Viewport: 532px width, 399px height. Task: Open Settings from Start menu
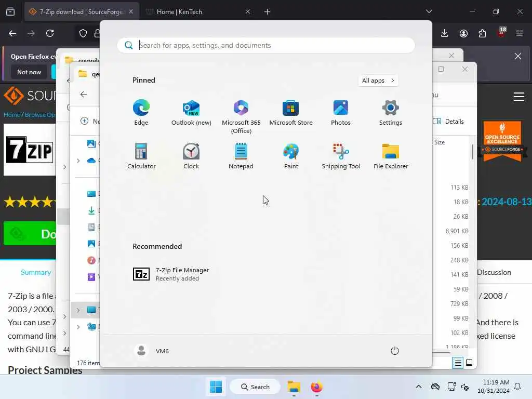[x=391, y=113]
